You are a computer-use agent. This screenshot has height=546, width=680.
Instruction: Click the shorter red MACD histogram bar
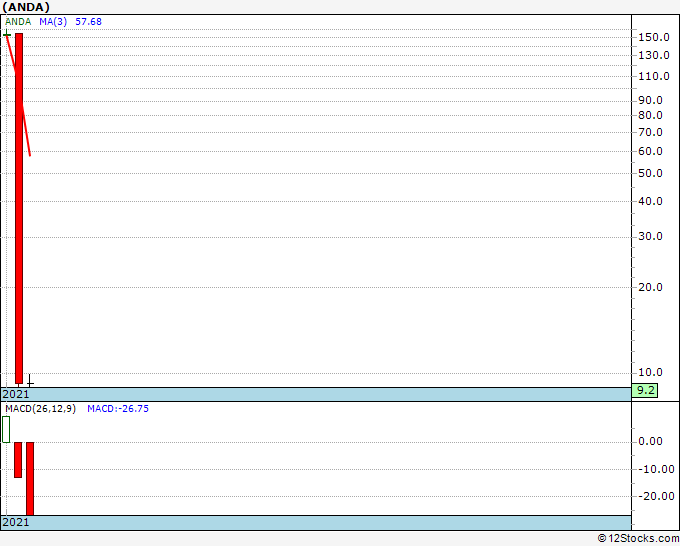click(x=18, y=460)
